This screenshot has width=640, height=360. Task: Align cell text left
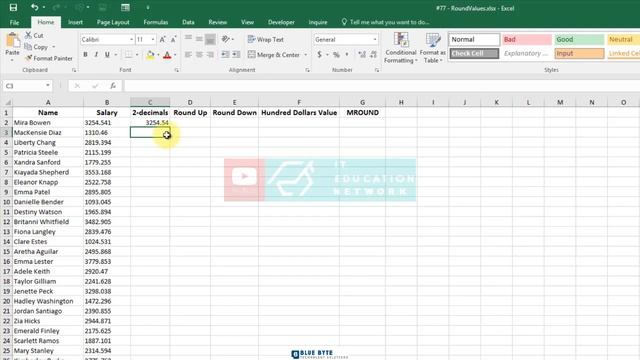tap(188, 55)
